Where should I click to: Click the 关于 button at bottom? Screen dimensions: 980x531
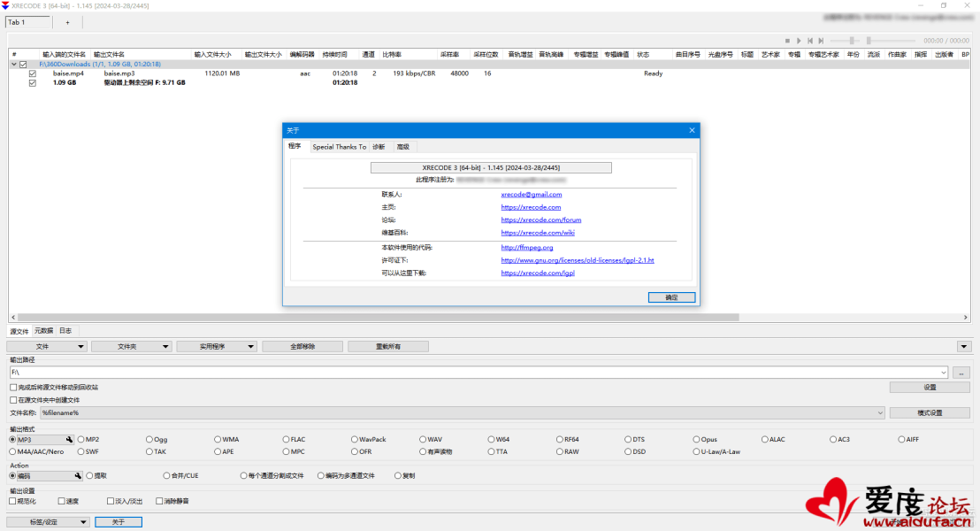click(x=119, y=522)
